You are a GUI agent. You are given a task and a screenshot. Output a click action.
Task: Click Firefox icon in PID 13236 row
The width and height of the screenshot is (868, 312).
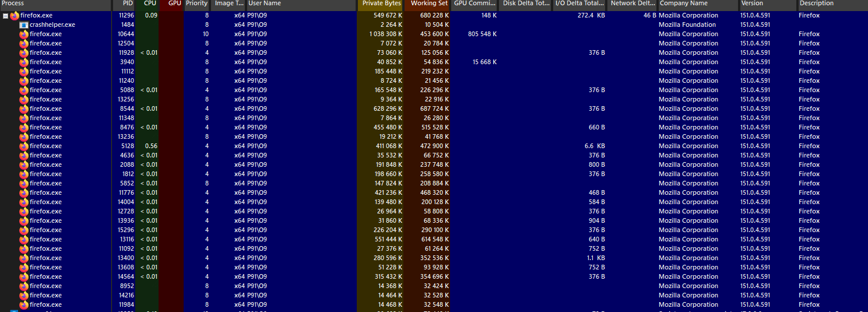tap(24, 137)
